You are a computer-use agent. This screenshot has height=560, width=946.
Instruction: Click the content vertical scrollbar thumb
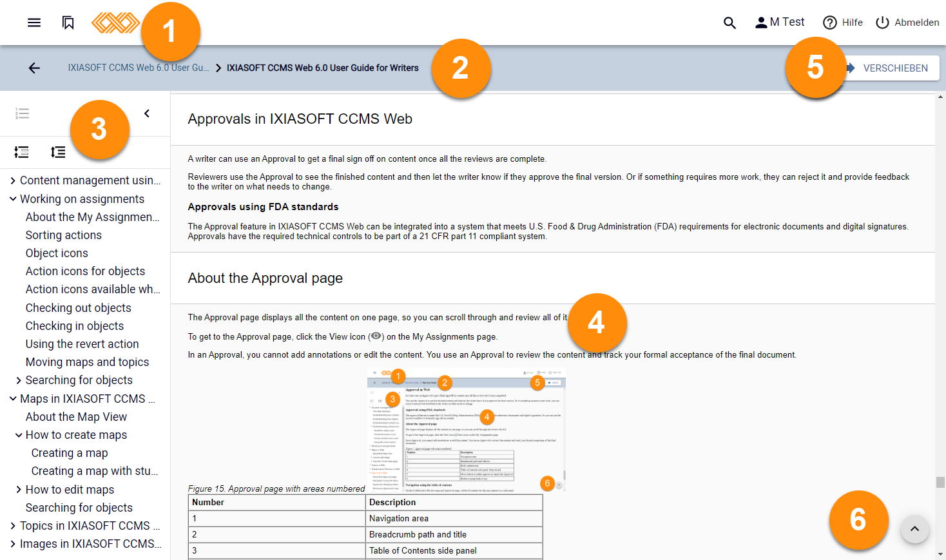tap(941, 482)
